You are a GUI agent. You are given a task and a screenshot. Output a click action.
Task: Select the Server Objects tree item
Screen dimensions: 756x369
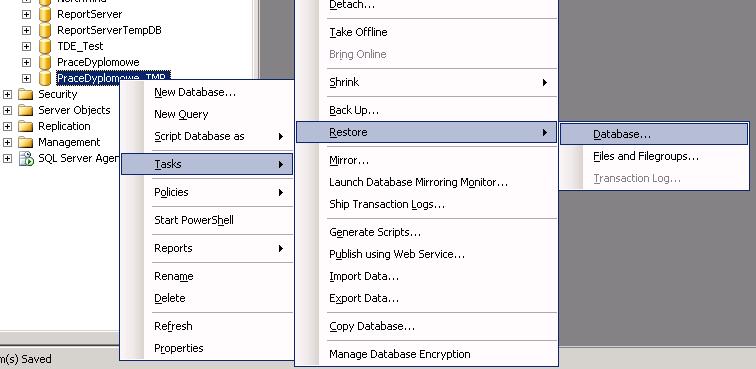(x=74, y=110)
